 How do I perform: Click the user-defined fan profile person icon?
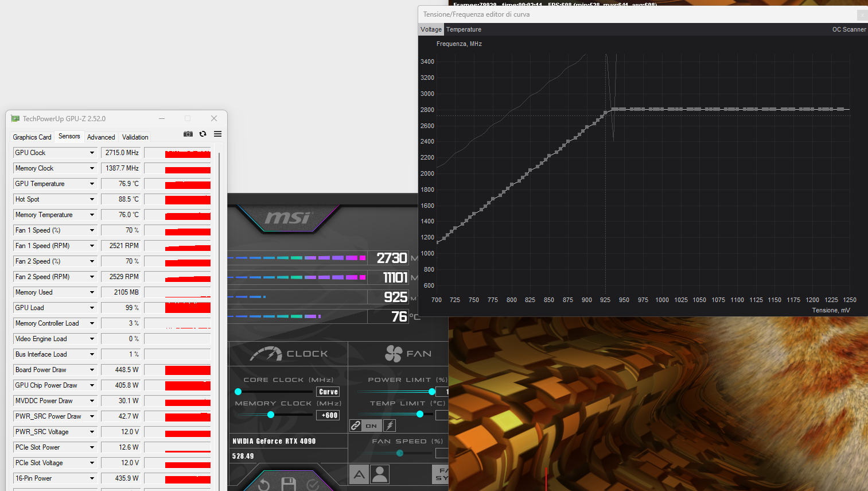tap(379, 474)
